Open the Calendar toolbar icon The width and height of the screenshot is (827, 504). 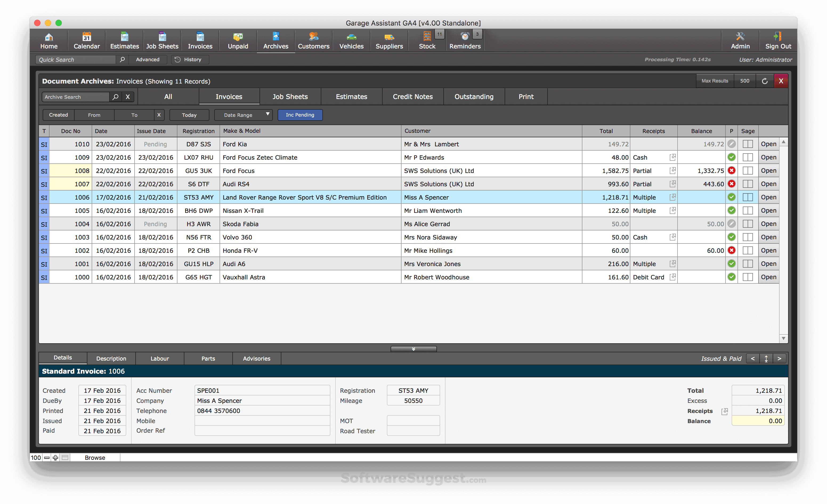[x=87, y=36]
